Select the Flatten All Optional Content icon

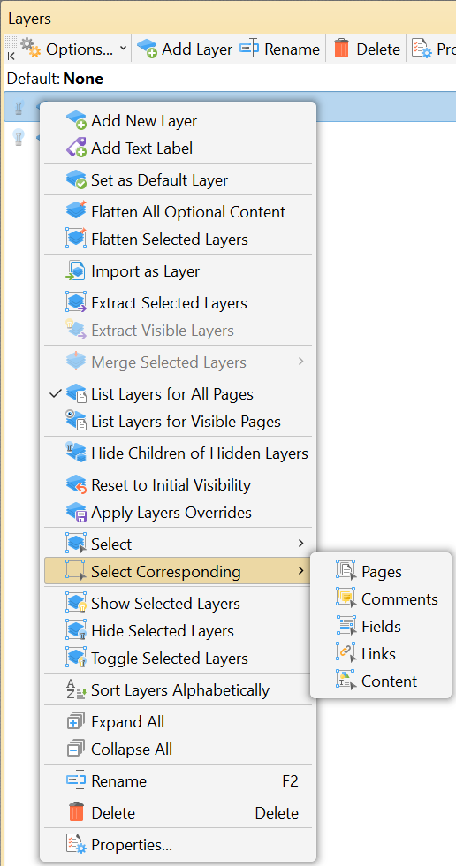click(76, 211)
